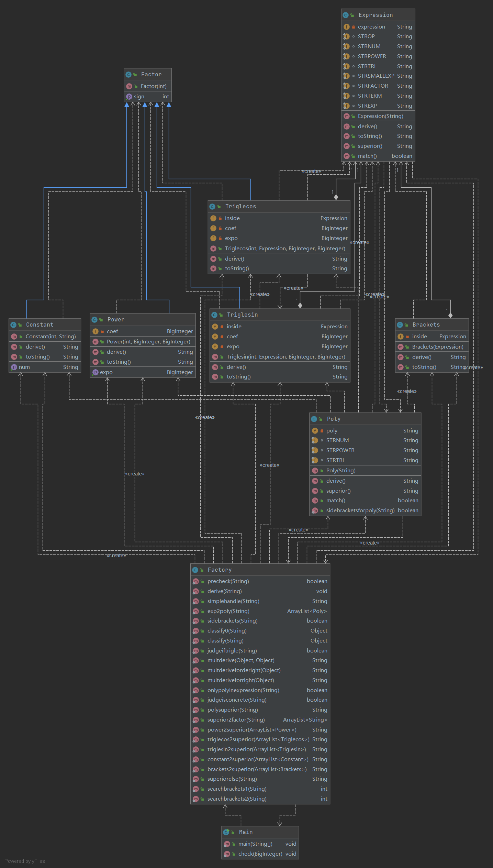493x868 pixels.
Task: Click the Main runnable class icon
Action: coord(226,832)
